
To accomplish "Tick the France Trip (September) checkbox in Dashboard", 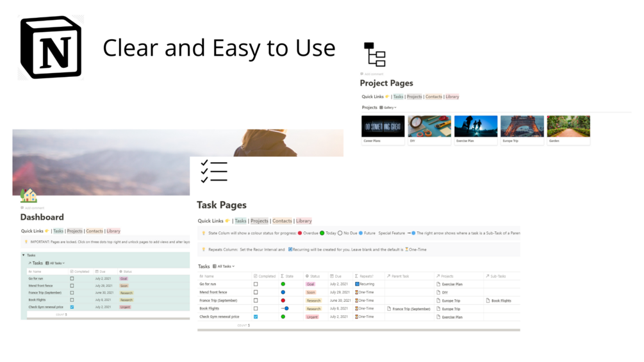I will 72,293.
